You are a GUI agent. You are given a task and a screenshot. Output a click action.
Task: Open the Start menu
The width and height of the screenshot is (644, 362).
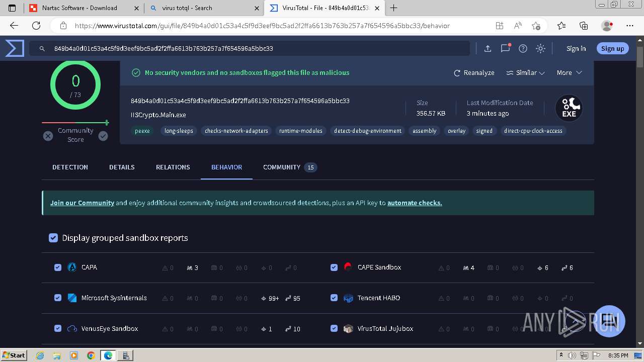(x=14, y=355)
